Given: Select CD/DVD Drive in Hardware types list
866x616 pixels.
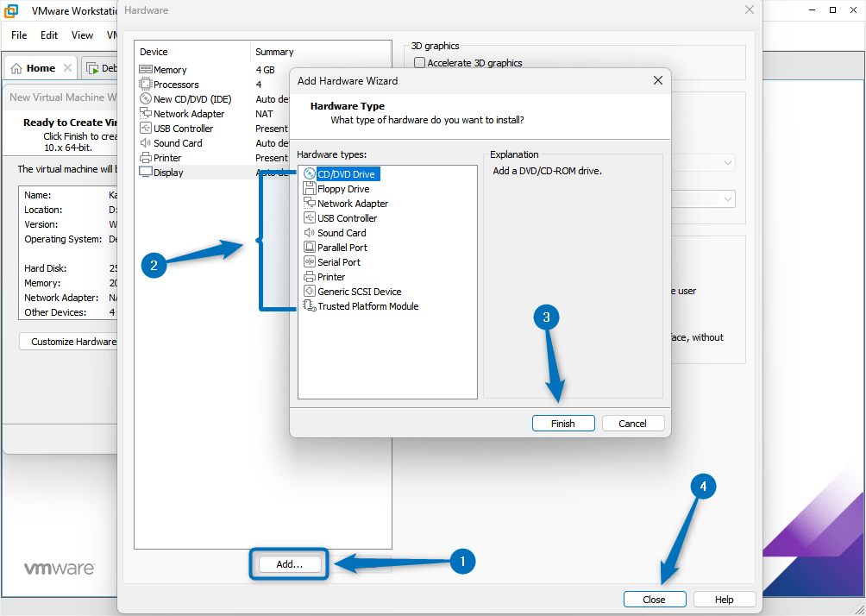Looking at the screenshot, I should click(x=344, y=173).
